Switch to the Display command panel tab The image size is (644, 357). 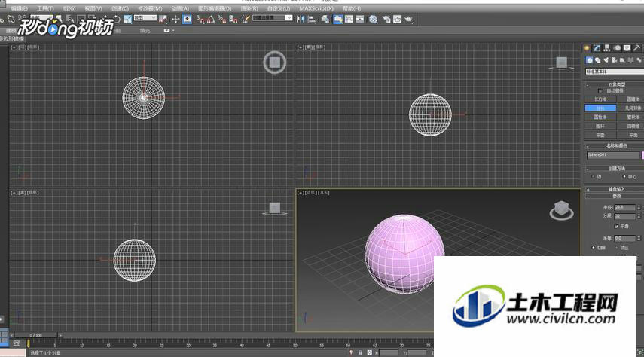627,48
